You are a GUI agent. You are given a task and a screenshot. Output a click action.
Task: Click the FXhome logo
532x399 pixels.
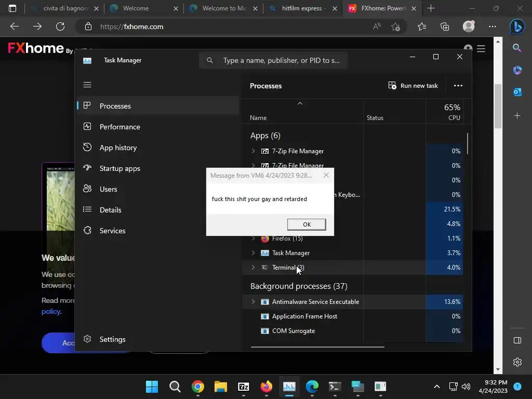point(36,48)
